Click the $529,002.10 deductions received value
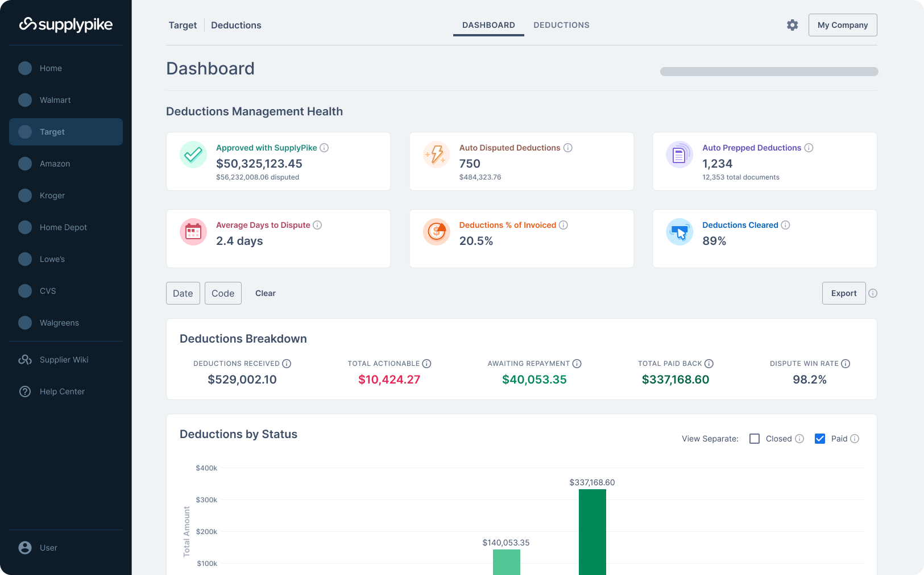Viewport: 924px width, 575px height. pyautogui.click(x=242, y=380)
